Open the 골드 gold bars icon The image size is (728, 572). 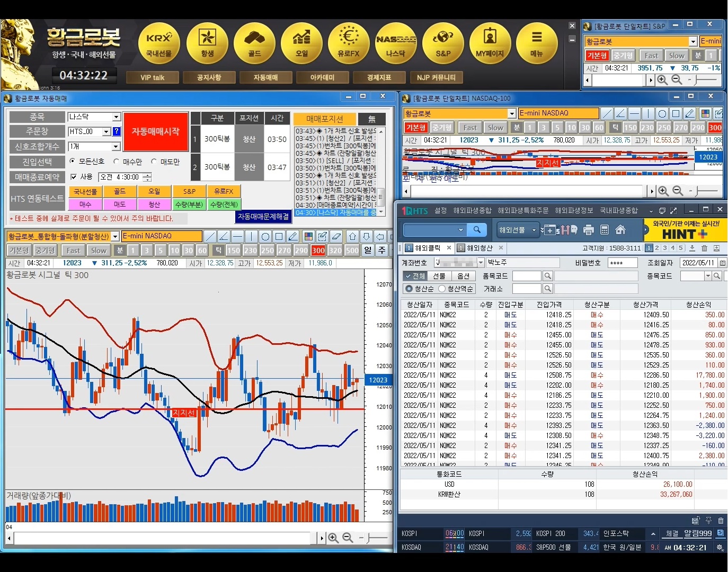click(254, 43)
